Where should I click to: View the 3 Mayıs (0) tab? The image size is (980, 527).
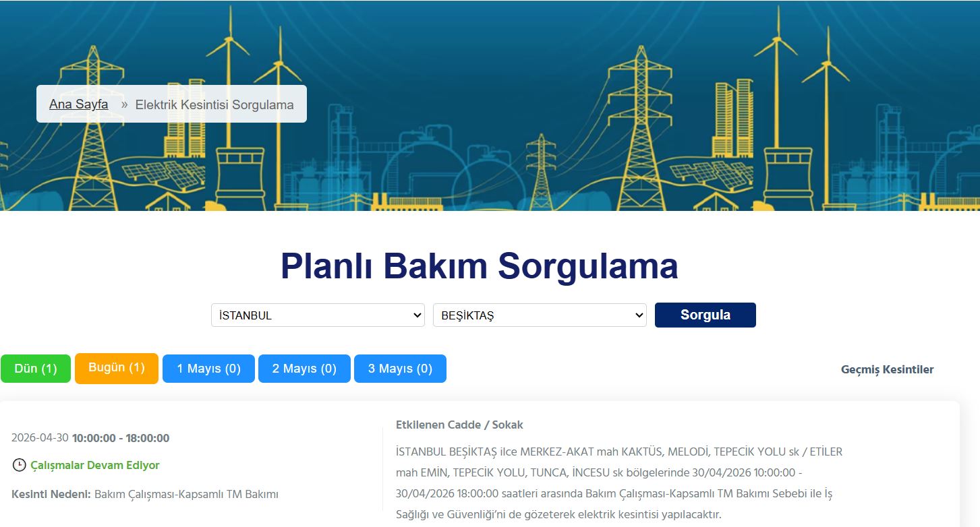400,369
